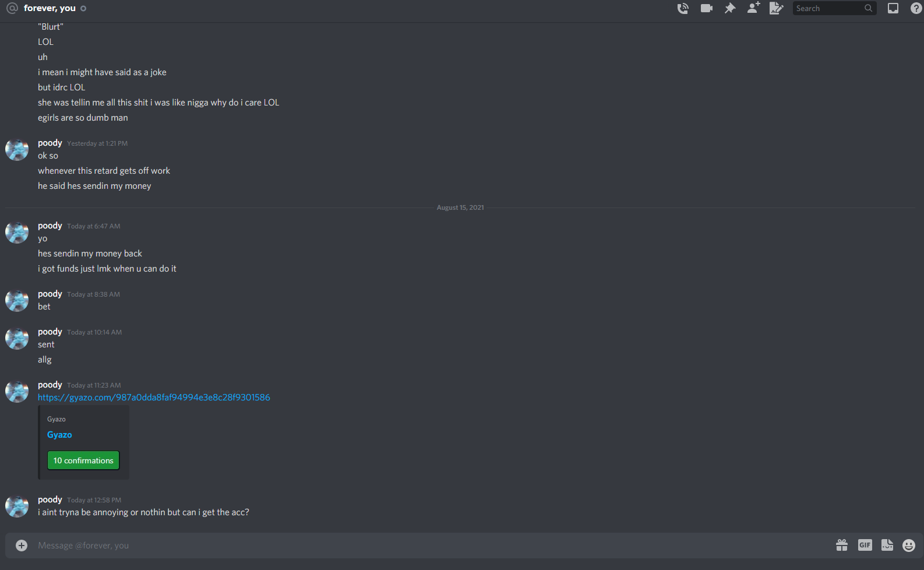Click the search box

(x=834, y=8)
